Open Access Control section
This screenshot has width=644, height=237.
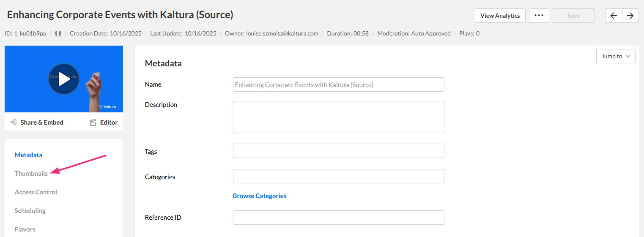click(x=36, y=192)
